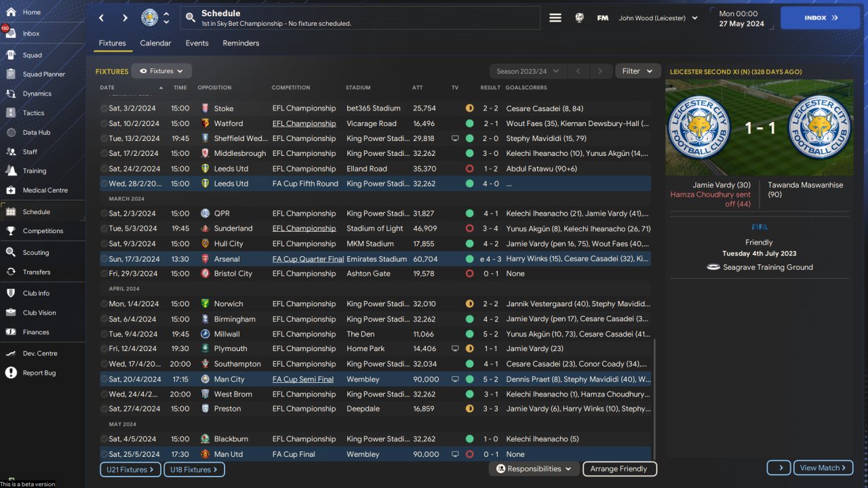Image resolution: width=868 pixels, height=488 pixels.
Task: Sort fixtures by the Date column header
Action: pyautogui.click(x=107, y=87)
